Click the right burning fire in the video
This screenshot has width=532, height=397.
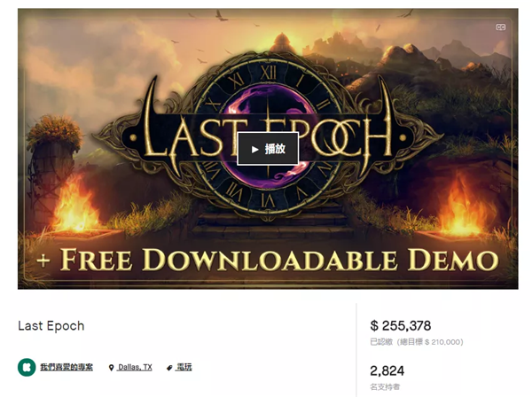pos(463,208)
